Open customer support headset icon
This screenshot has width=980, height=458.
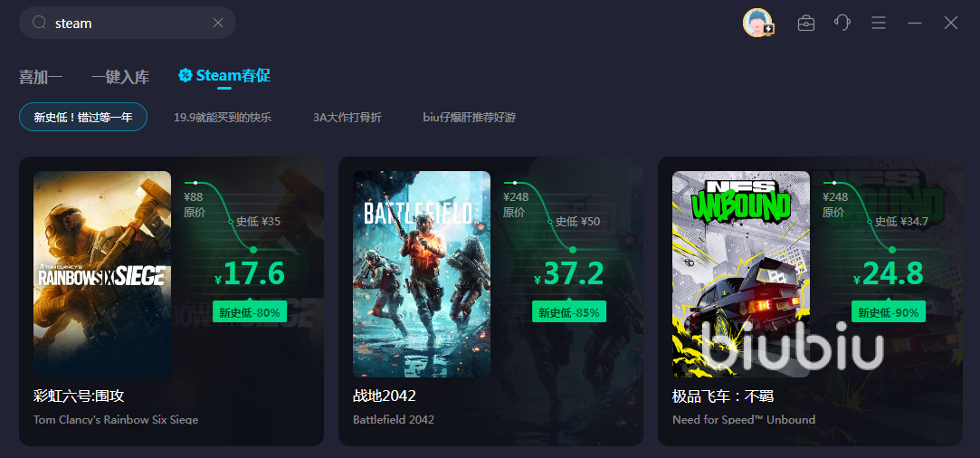coord(842,24)
